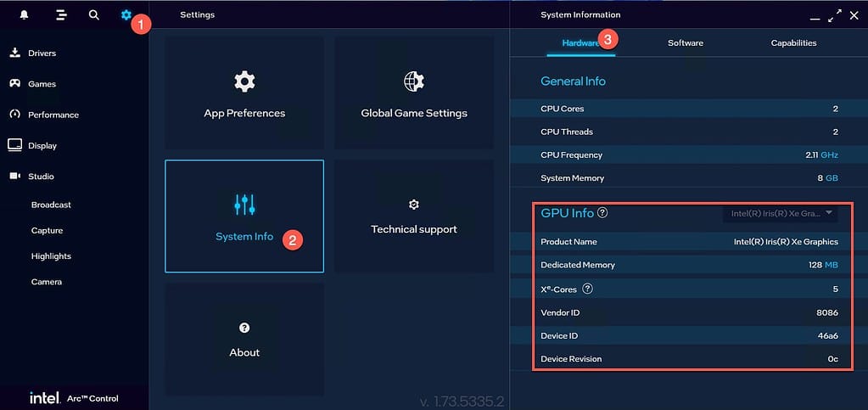
Task: Click the CPU Frequency value 2.11 GHz
Action: point(821,155)
